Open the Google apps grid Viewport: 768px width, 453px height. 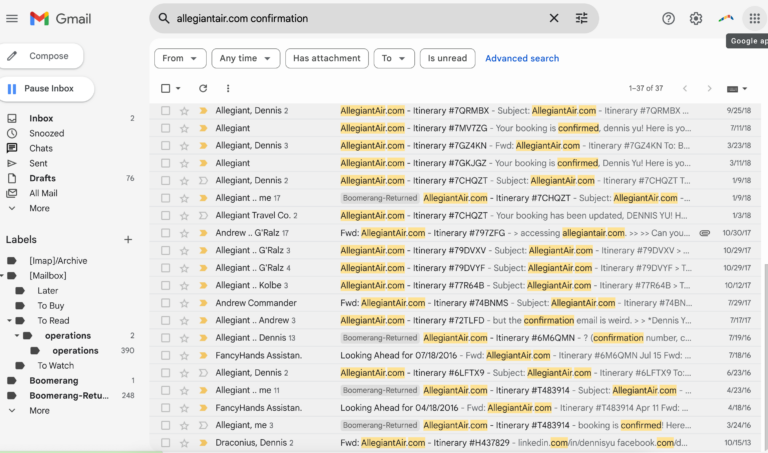coord(754,18)
